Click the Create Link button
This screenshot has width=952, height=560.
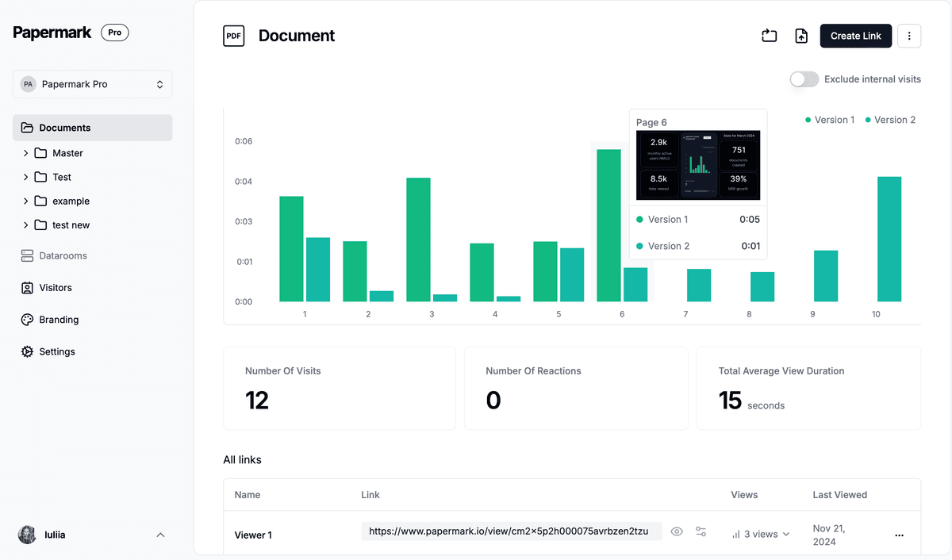(x=855, y=36)
